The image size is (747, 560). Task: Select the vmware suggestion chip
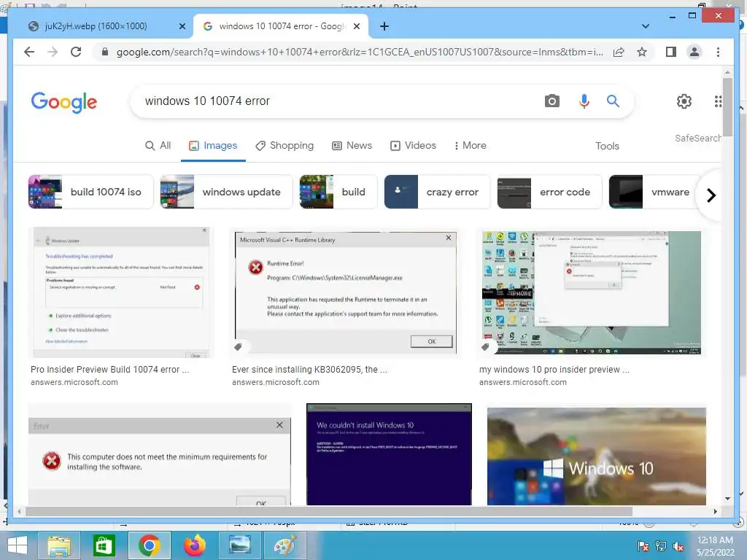click(x=654, y=192)
